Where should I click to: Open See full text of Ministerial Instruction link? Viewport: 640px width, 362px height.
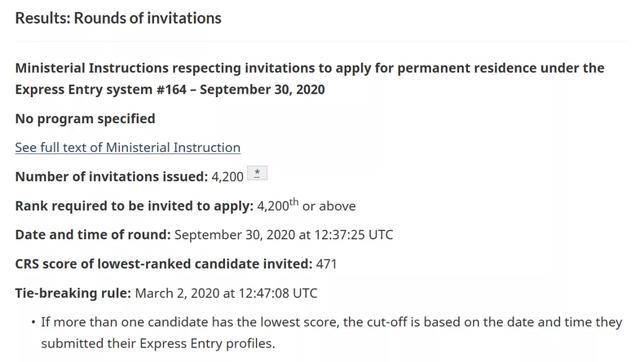[x=128, y=147]
